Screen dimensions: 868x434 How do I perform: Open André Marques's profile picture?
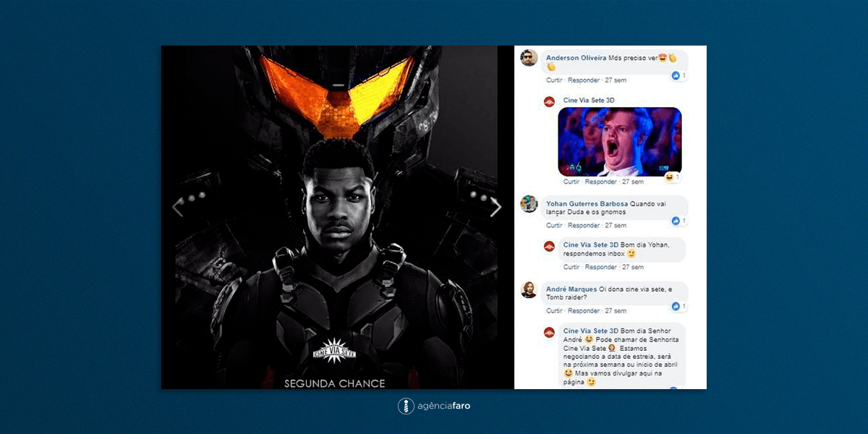click(529, 289)
